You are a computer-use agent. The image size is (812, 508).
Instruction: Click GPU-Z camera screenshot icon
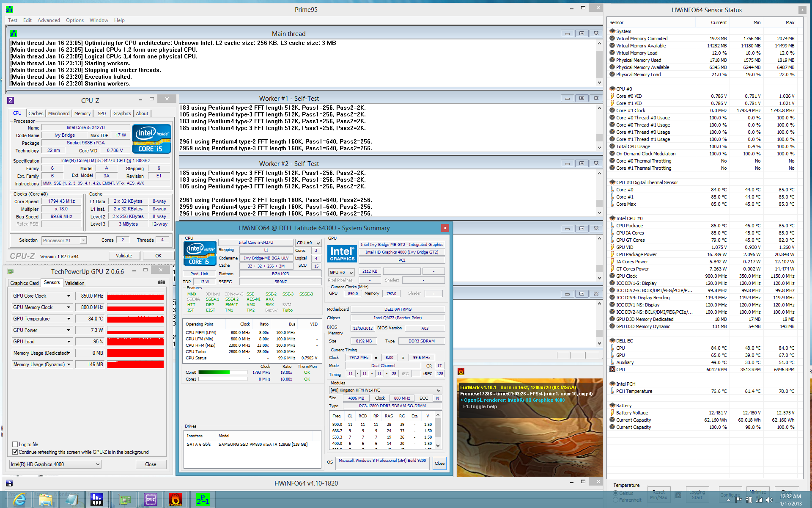click(161, 282)
